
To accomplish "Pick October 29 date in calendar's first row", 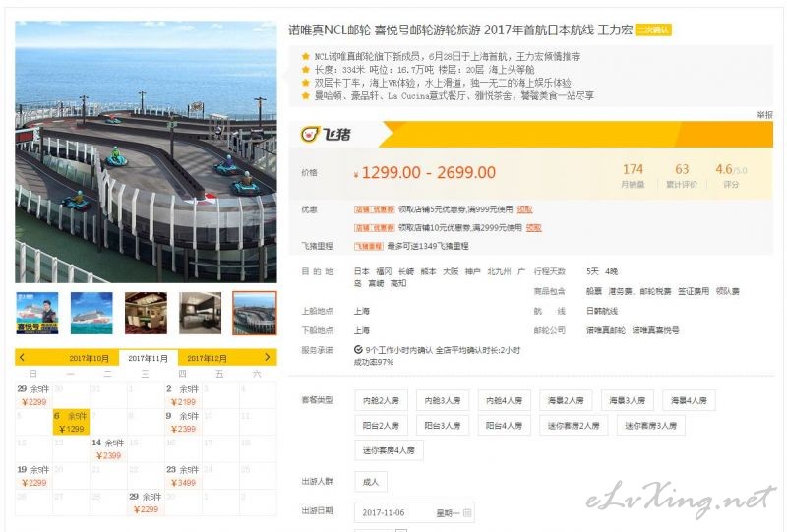I will pos(33,395).
